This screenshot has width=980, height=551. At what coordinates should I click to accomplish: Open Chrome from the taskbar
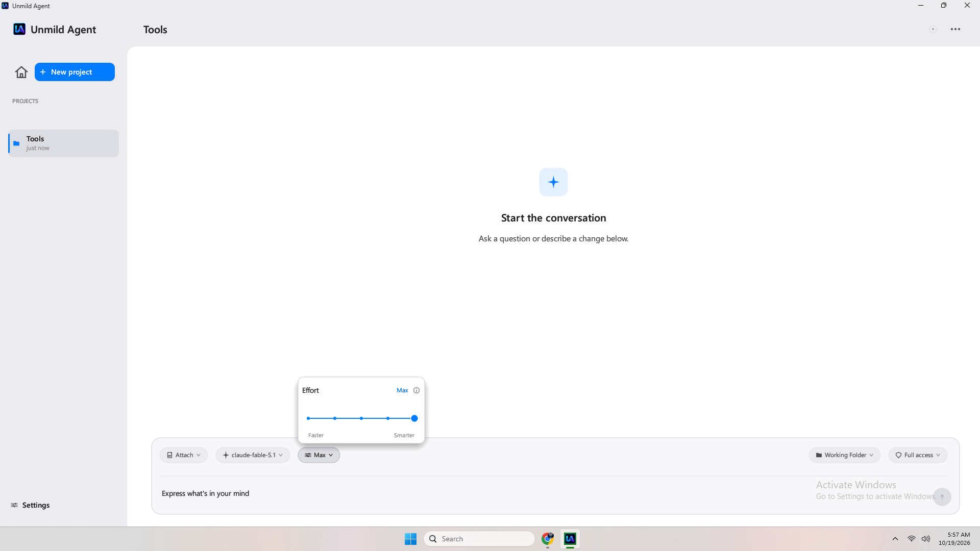click(x=548, y=539)
